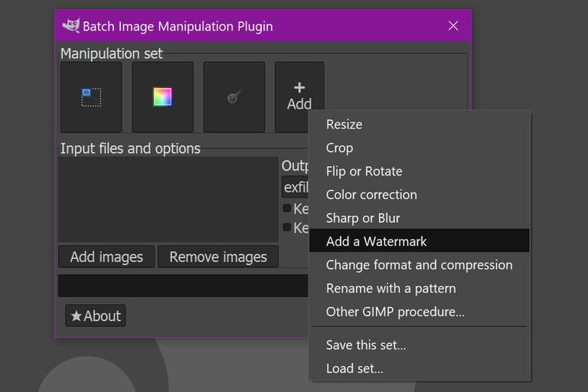Screen dimensions: 588x392
Task: Choose Resize from the popup menu
Action: [420, 124]
